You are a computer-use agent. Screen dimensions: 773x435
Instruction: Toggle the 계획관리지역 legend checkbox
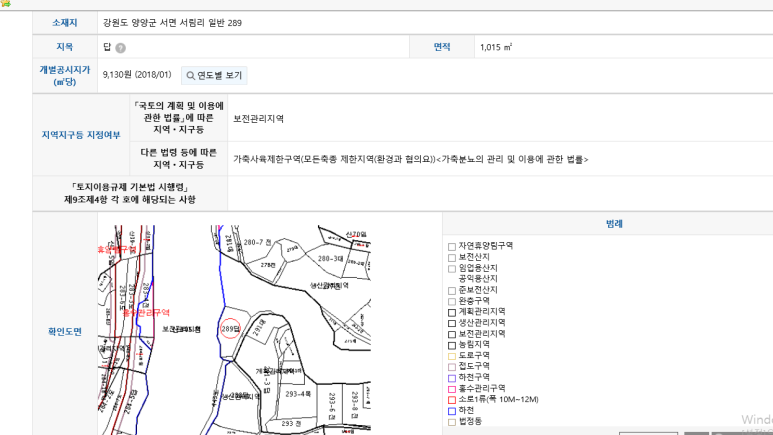[x=452, y=312]
